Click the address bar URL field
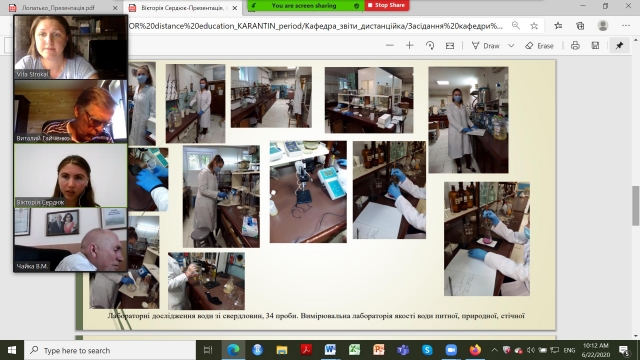Image resolution: width=640 pixels, height=360 pixels. (x=316, y=26)
